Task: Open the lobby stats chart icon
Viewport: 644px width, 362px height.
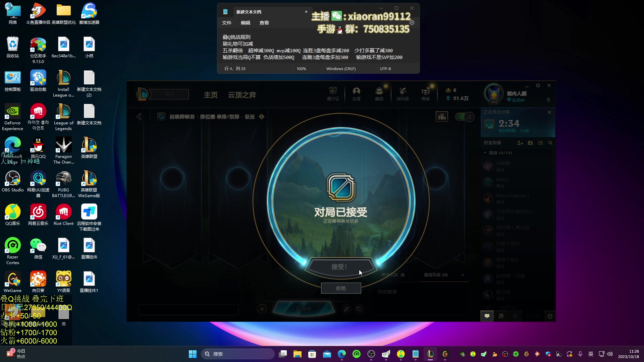Action: (442, 117)
